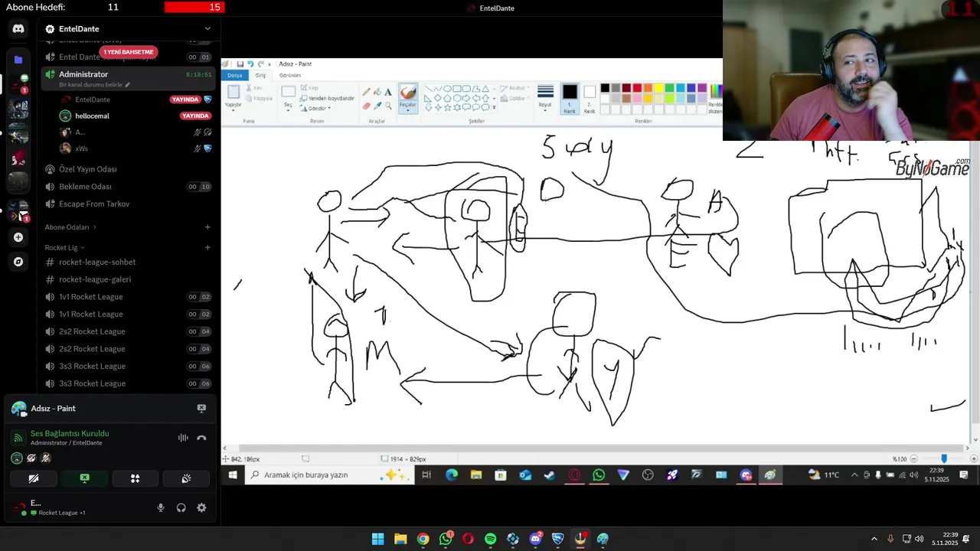
Task: Expand the shapes gallery arrow
Action: 495,107
